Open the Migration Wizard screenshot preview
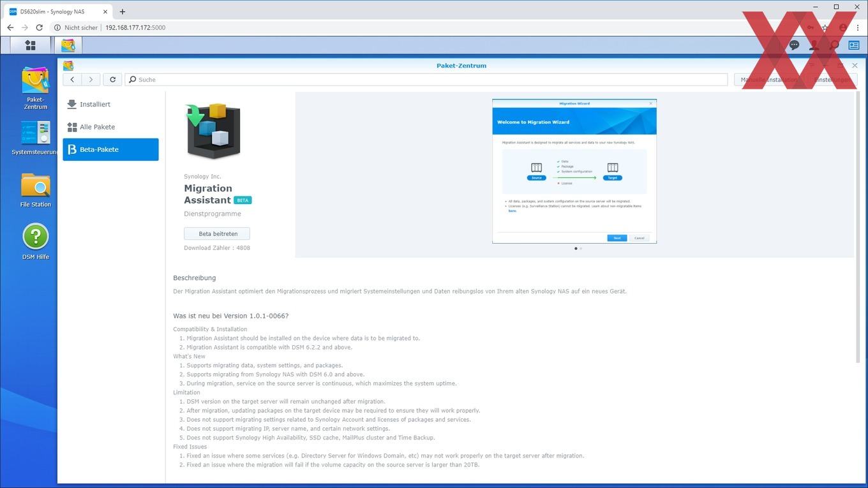 coord(574,171)
